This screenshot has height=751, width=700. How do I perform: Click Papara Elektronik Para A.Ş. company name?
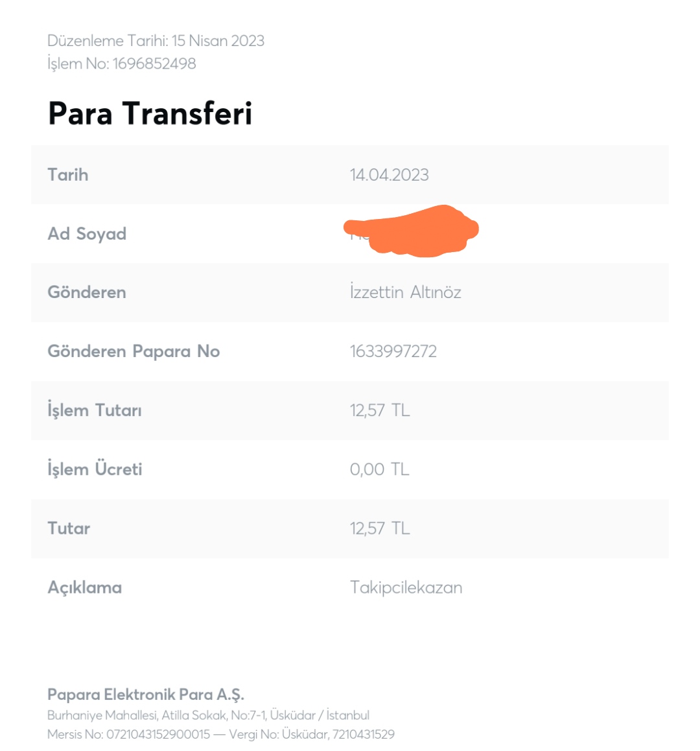click(x=146, y=695)
